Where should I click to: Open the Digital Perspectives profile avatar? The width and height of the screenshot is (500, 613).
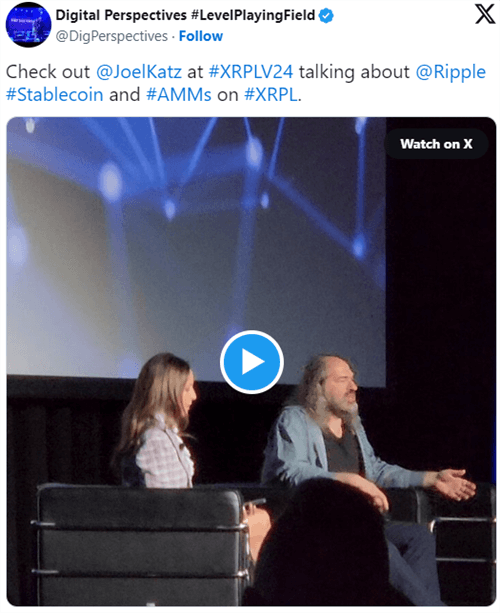[x=28, y=25]
